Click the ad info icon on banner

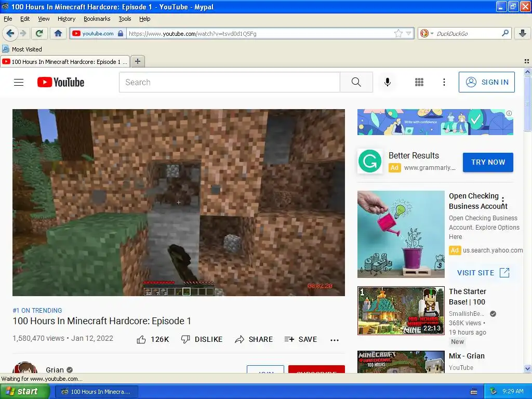click(509, 113)
